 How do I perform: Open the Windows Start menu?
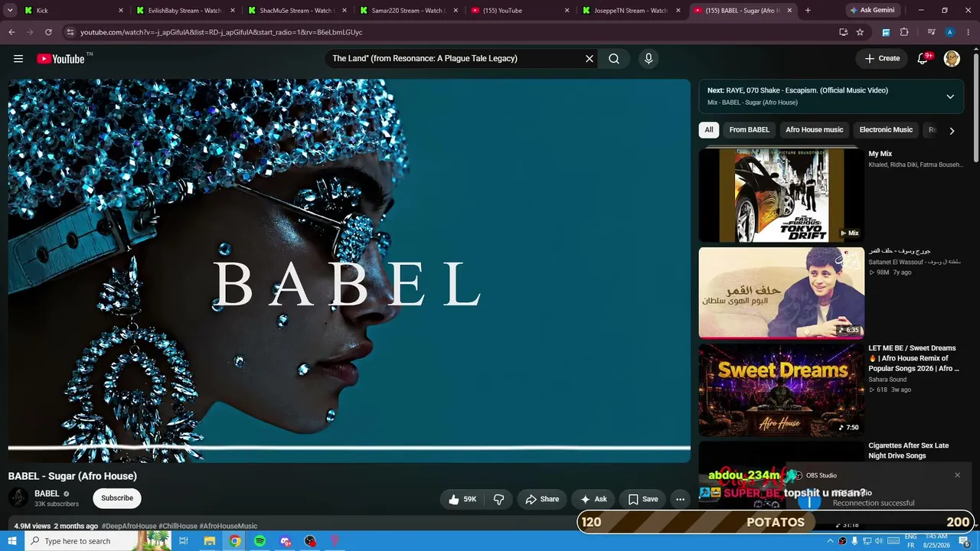point(12,541)
